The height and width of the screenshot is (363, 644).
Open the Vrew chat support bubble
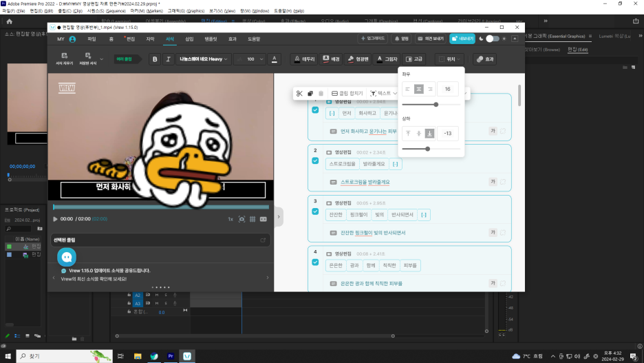67,258
